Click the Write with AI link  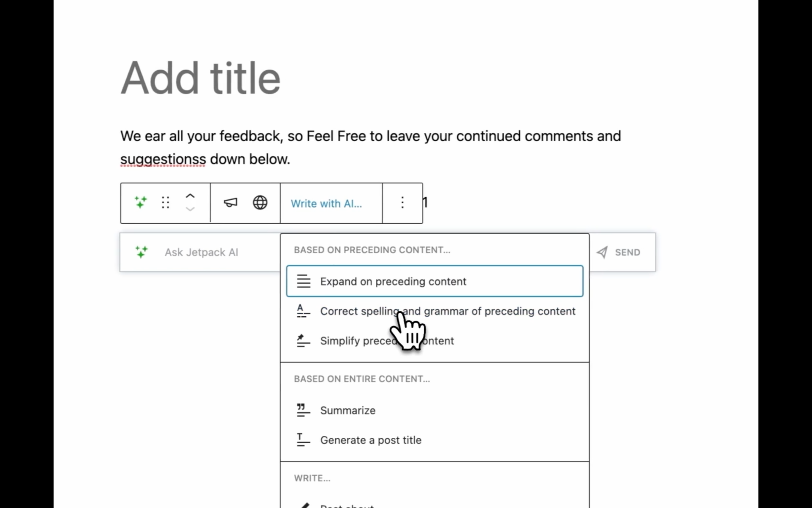click(326, 204)
